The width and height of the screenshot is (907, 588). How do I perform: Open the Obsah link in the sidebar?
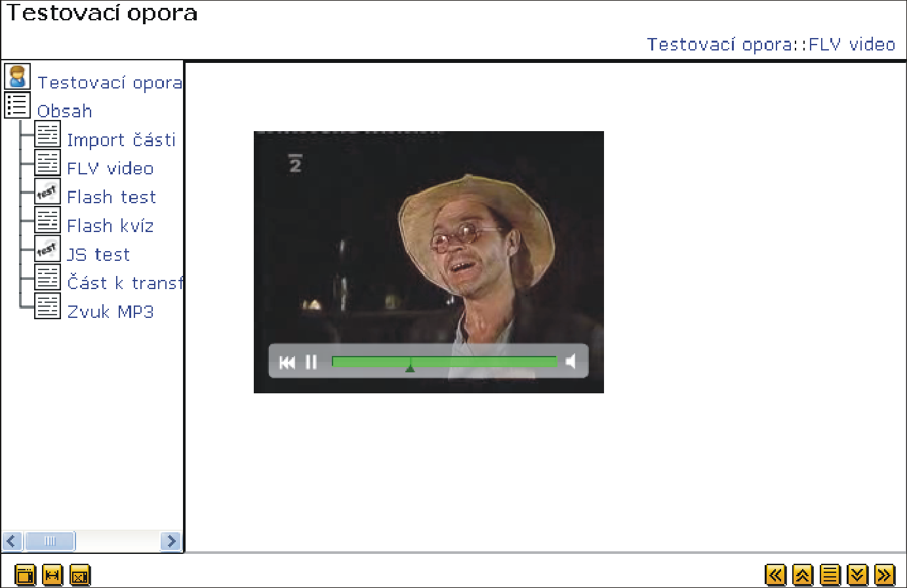tap(65, 111)
